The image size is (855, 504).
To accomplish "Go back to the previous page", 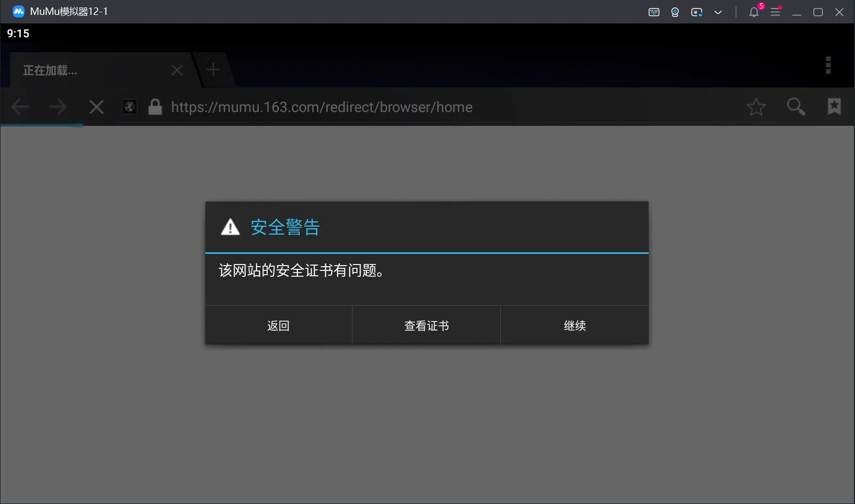I will pos(20,107).
